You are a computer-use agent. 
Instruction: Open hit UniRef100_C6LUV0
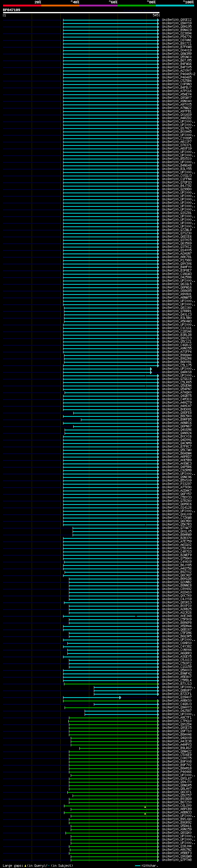coord(177,806)
